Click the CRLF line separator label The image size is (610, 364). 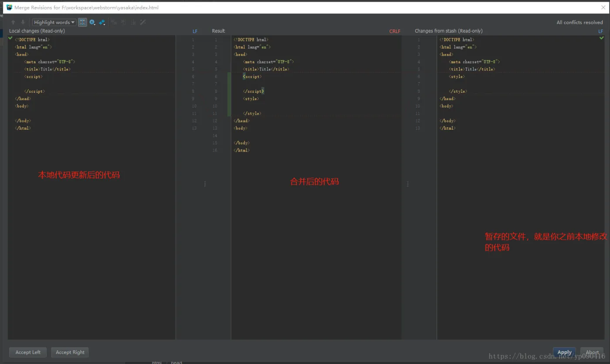395,31
